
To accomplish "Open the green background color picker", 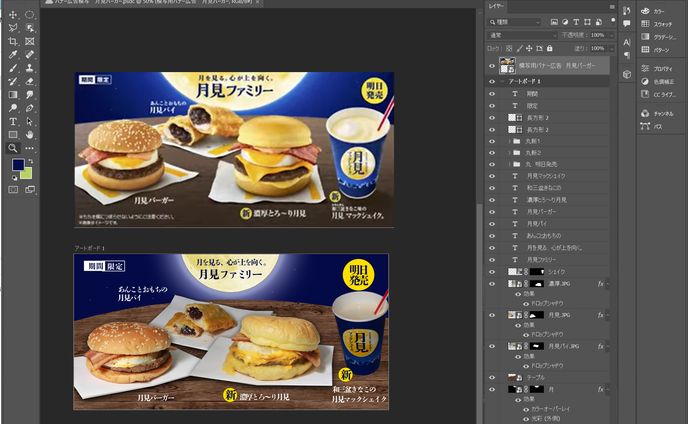I will (x=27, y=174).
